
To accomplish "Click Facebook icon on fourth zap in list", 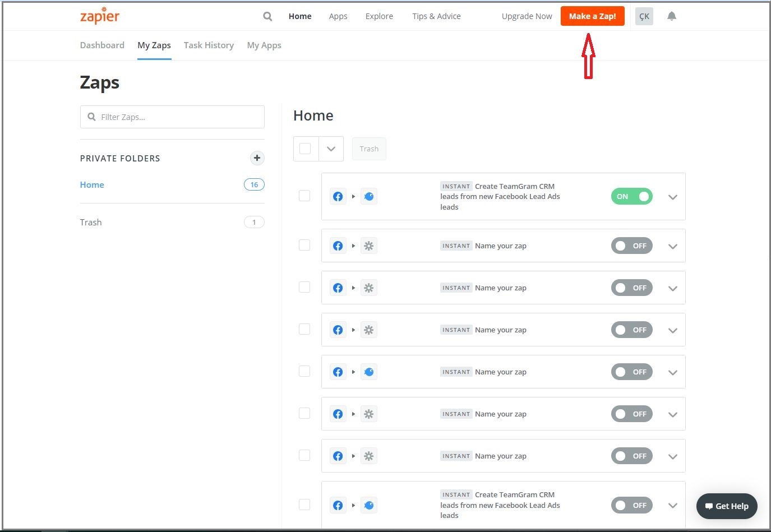I will [x=338, y=330].
